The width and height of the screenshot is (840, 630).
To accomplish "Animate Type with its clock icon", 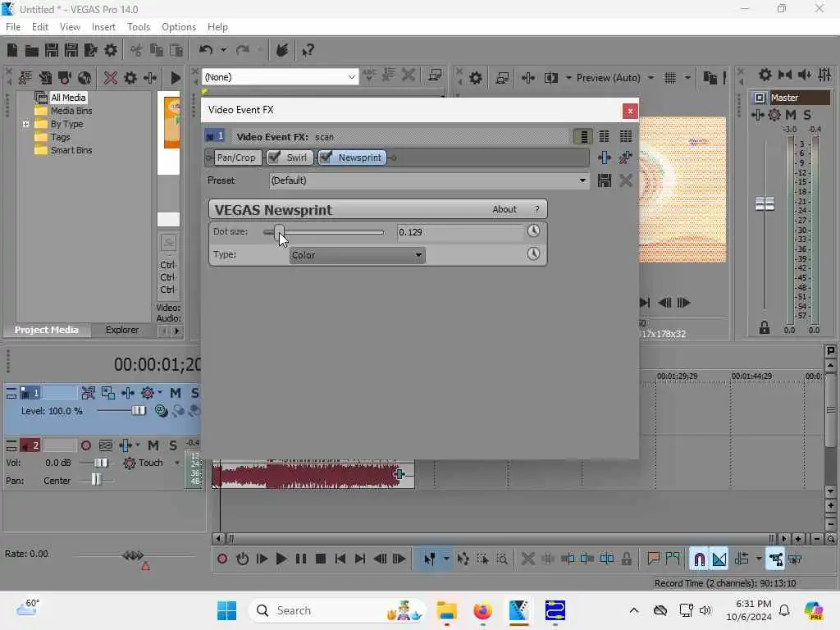I will [x=533, y=254].
